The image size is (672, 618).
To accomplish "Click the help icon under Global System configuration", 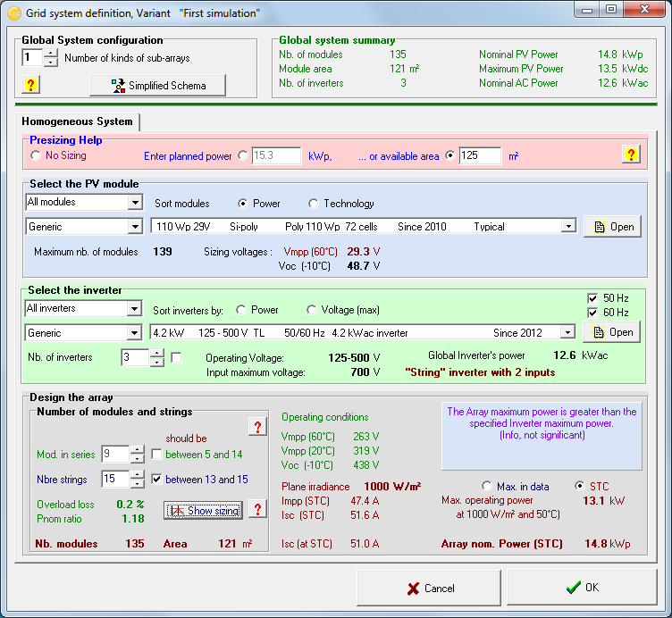I will tap(30, 84).
